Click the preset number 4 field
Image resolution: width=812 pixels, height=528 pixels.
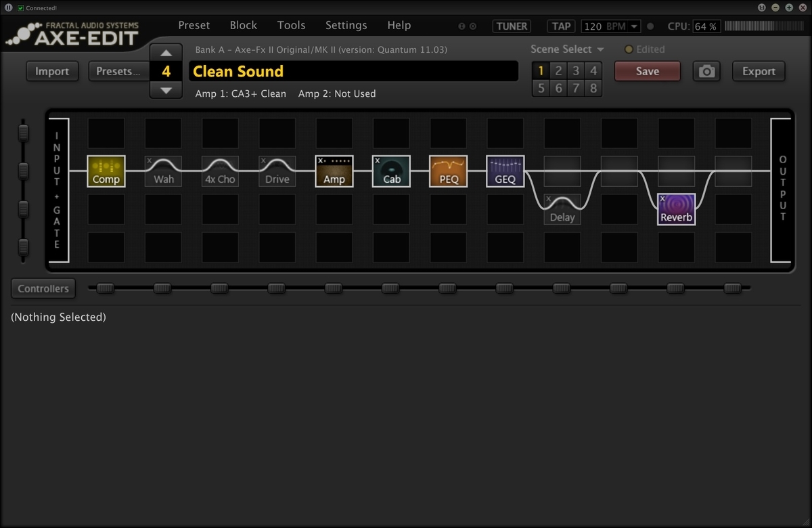tap(166, 71)
